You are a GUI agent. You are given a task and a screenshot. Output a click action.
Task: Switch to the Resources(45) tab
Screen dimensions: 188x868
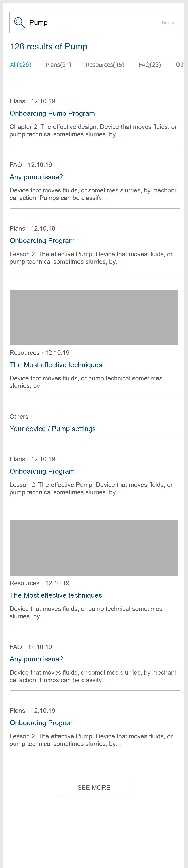click(x=105, y=65)
